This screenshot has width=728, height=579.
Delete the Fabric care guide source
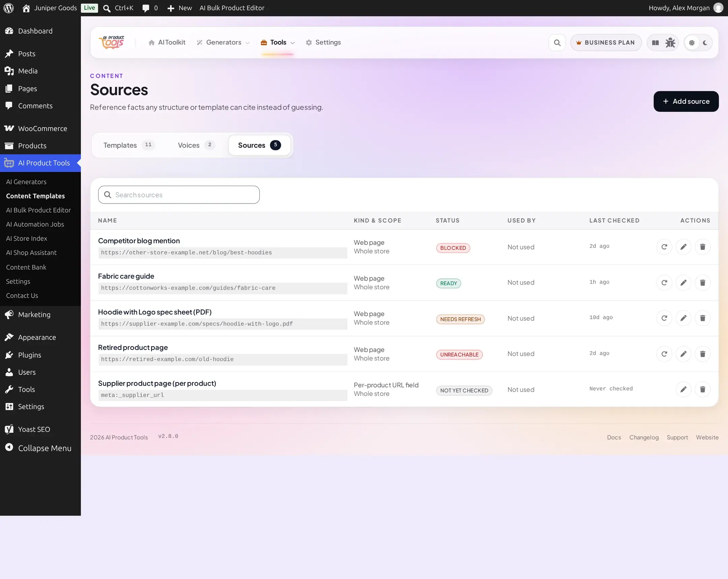point(702,282)
